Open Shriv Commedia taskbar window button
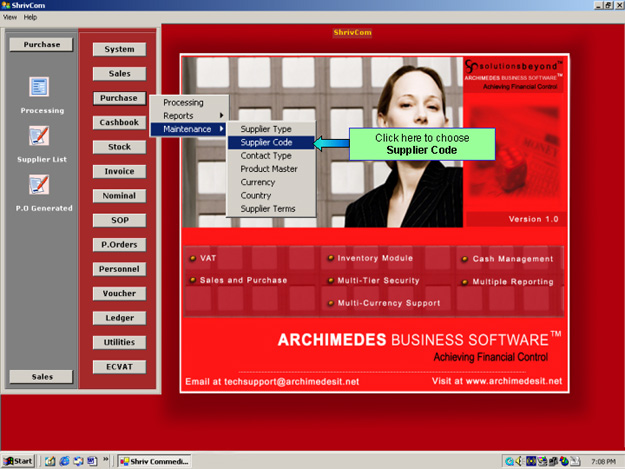The height and width of the screenshot is (469, 625). [x=156, y=461]
